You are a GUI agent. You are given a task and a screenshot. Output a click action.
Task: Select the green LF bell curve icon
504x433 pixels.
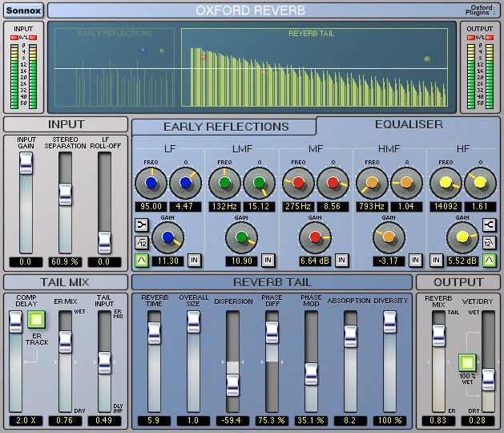tap(140, 260)
